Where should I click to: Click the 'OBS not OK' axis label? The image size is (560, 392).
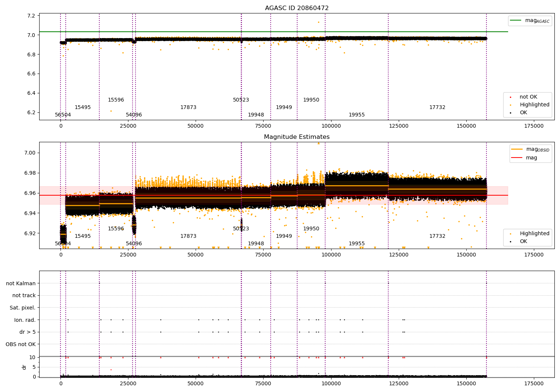coord(21,344)
